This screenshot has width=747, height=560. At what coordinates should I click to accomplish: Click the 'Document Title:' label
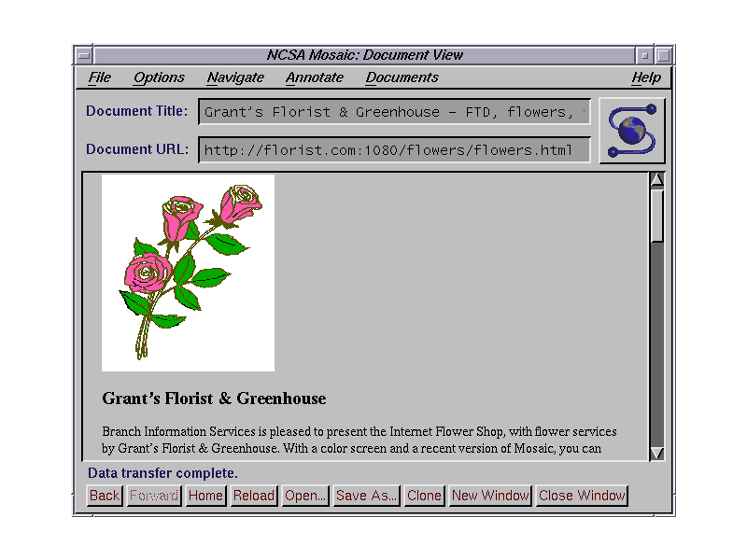click(137, 111)
